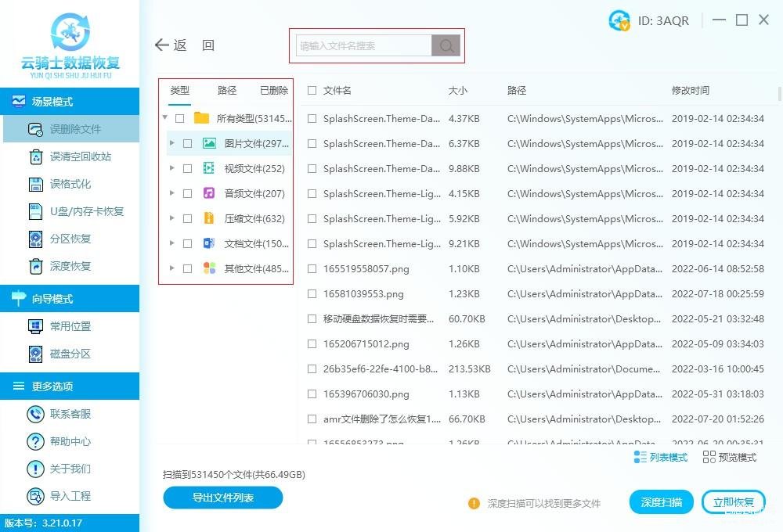Click the 音频文件 music note icon

(x=209, y=194)
